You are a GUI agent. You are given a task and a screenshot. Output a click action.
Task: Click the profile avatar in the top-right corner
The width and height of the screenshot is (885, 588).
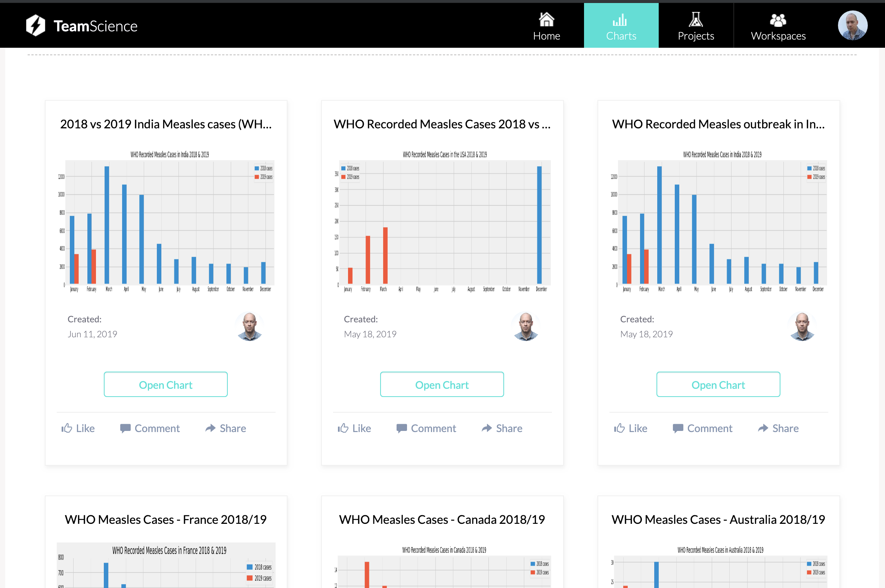coord(853,25)
